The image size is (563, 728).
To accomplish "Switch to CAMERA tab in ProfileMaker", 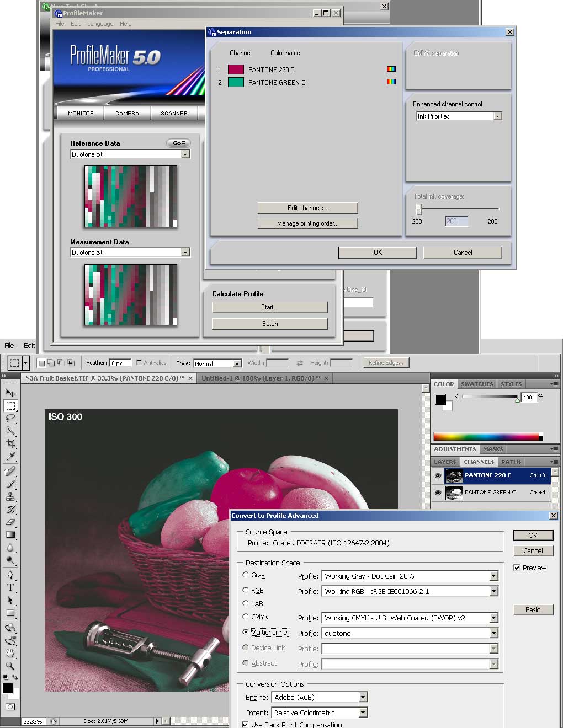I will (x=127, y=113).
